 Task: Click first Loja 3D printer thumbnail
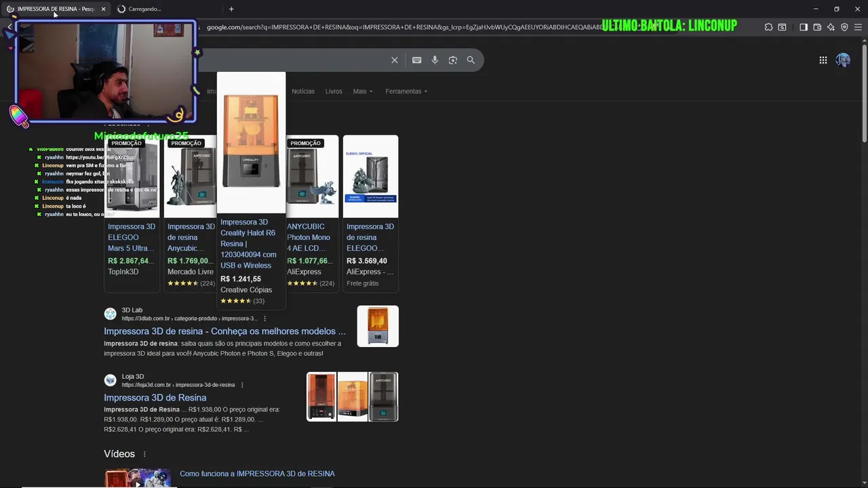321,396
